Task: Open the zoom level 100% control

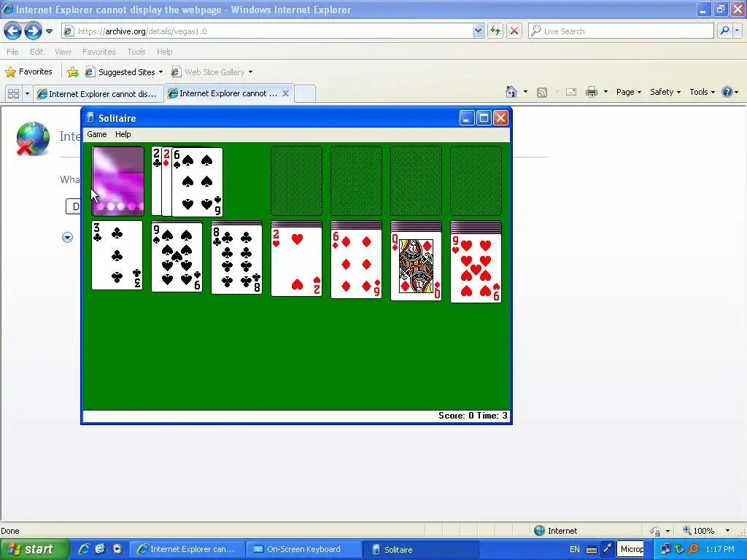Action: [x=706, y=531]
